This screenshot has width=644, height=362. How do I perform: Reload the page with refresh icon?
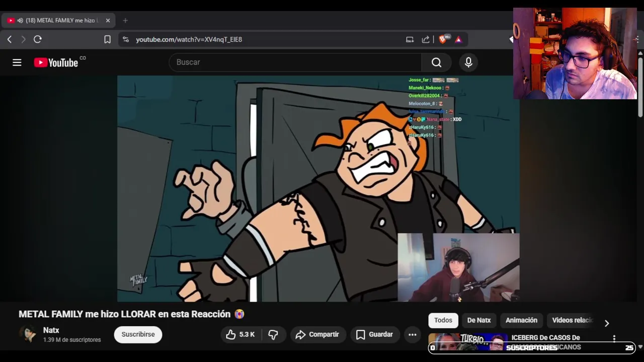38,39
